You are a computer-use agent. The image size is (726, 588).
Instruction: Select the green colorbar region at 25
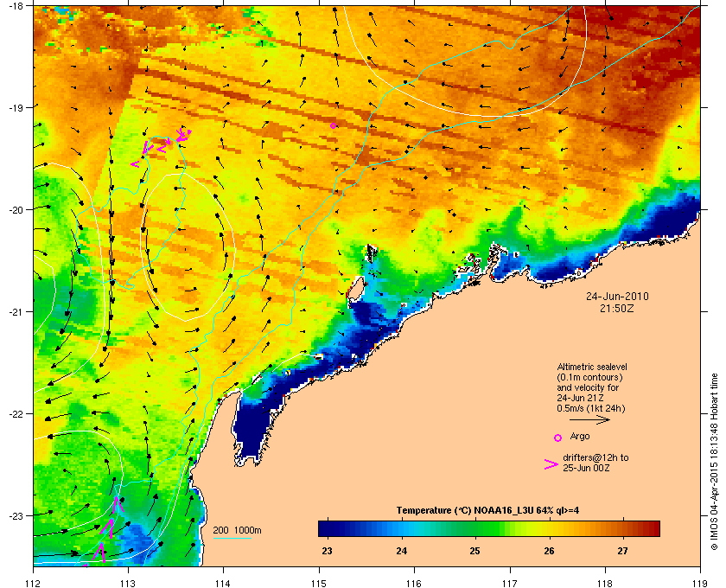pos(475,528)
